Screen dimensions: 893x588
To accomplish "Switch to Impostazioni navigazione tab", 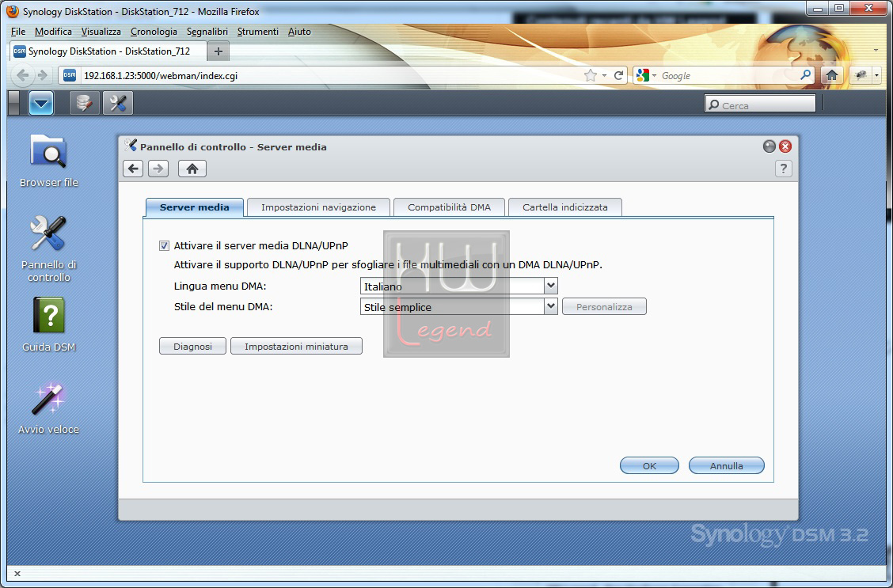I will (318, 207).
